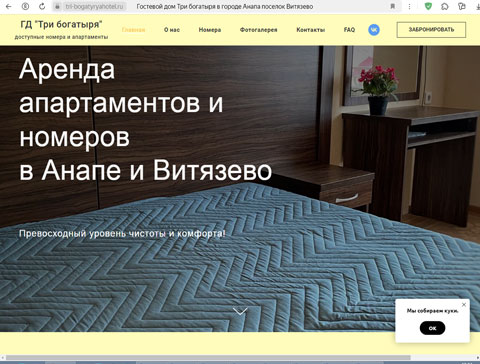Select the tri-bogatyryahotel.ru address field
The image size is (480, 364).
coord(94,6)
